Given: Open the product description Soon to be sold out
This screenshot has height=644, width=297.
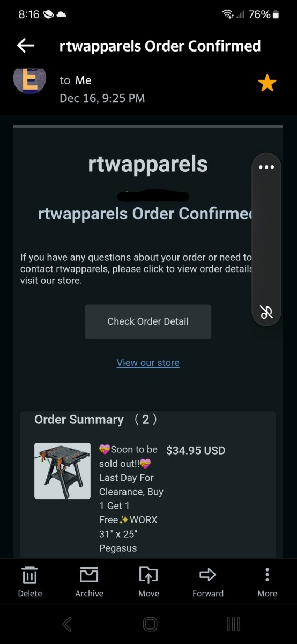Looking at the screenshot, I should coord(131,499).
